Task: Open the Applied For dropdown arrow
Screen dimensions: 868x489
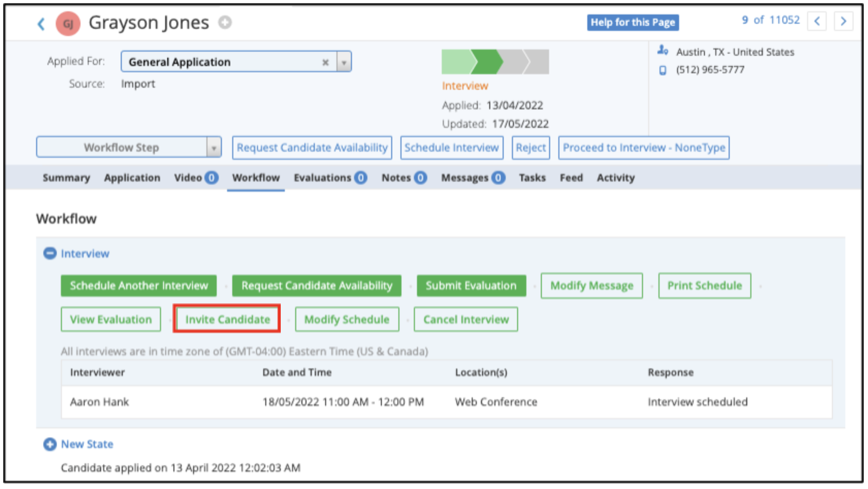Action: click(x=344, y=62)
